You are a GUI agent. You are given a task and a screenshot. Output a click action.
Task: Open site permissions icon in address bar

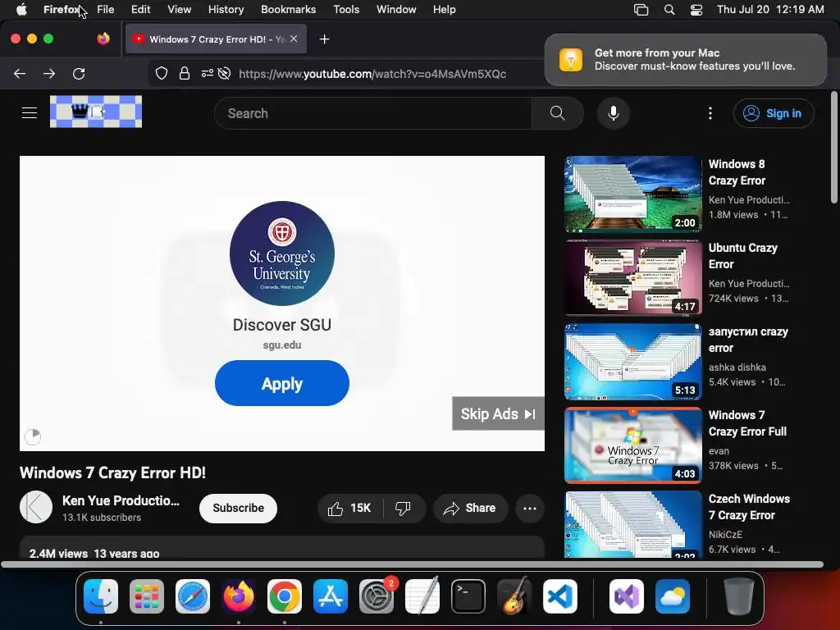point(208,73)
